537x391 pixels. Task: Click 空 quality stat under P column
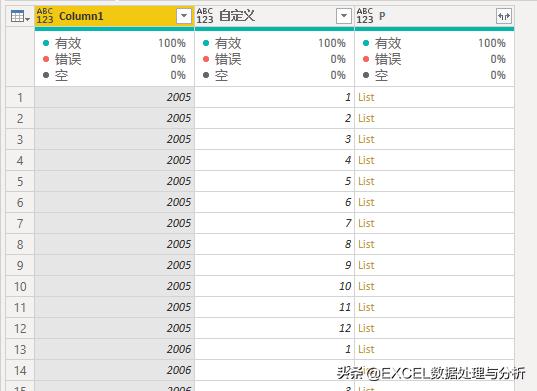[x=434, y=75]
